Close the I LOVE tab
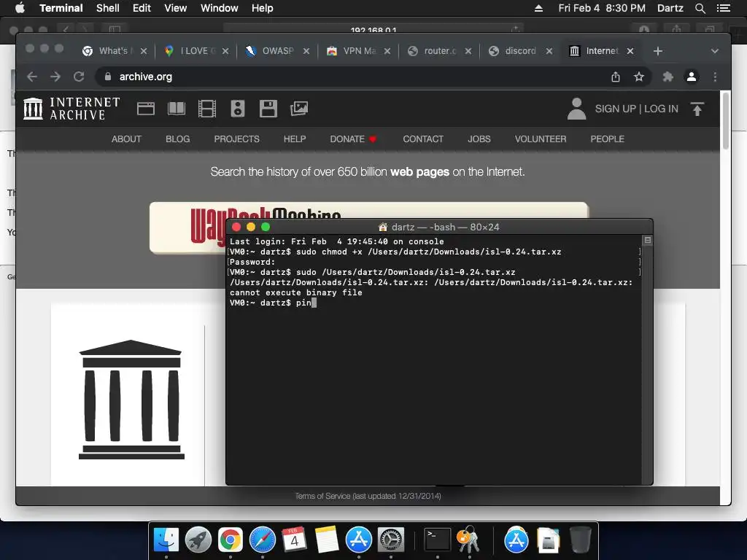 (225, 51)
